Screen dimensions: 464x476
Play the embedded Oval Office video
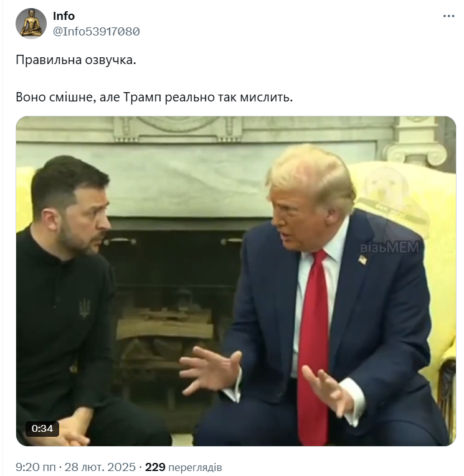(x=236, y=281)
